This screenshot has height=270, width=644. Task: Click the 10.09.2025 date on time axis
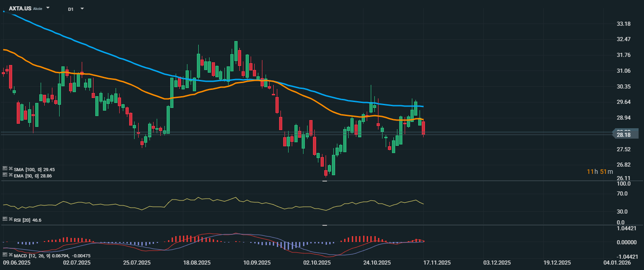pyautogui.click(x=257, y=262)
